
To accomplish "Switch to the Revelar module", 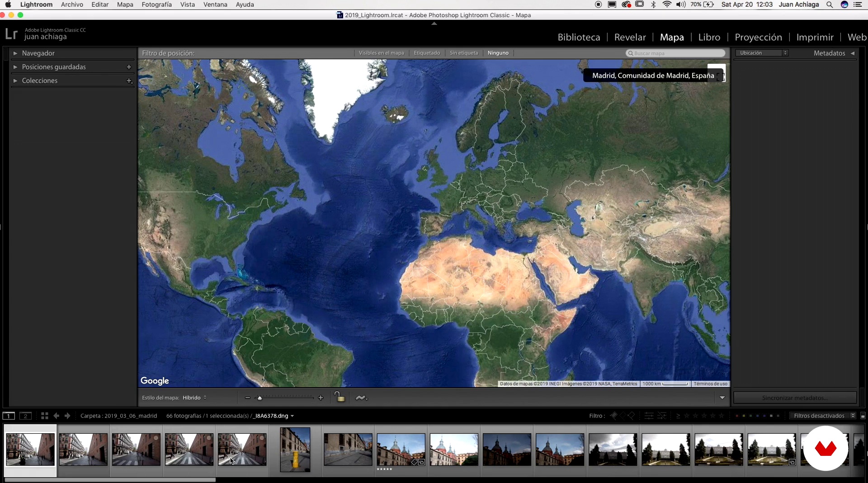I will pos(630,38).
